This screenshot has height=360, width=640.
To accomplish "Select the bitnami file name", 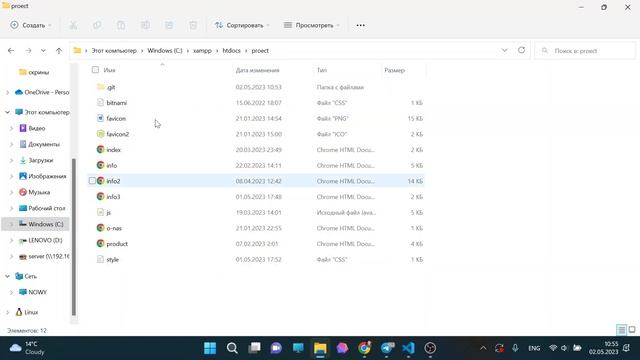I will [x=117, y=103].
